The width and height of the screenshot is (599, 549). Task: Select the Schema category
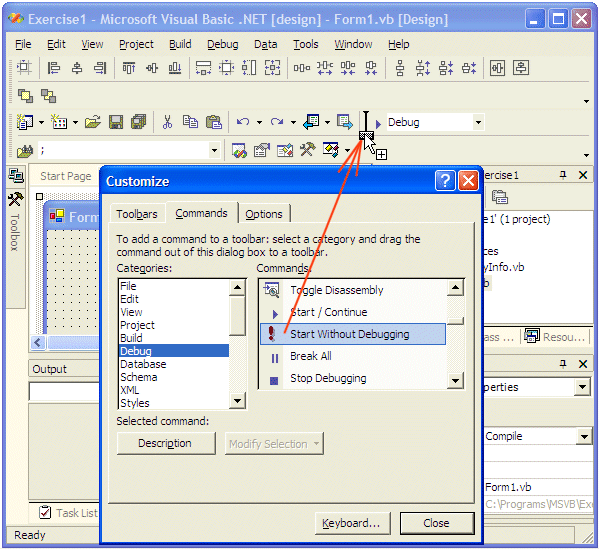click(x=174, y=377)
